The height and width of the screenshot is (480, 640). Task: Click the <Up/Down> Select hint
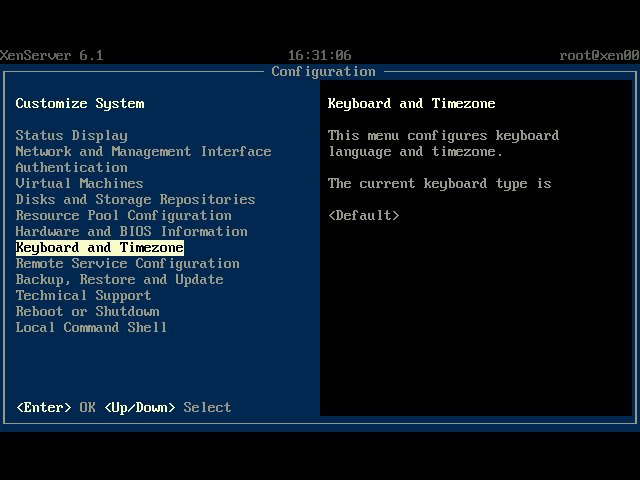pos(168,407)
